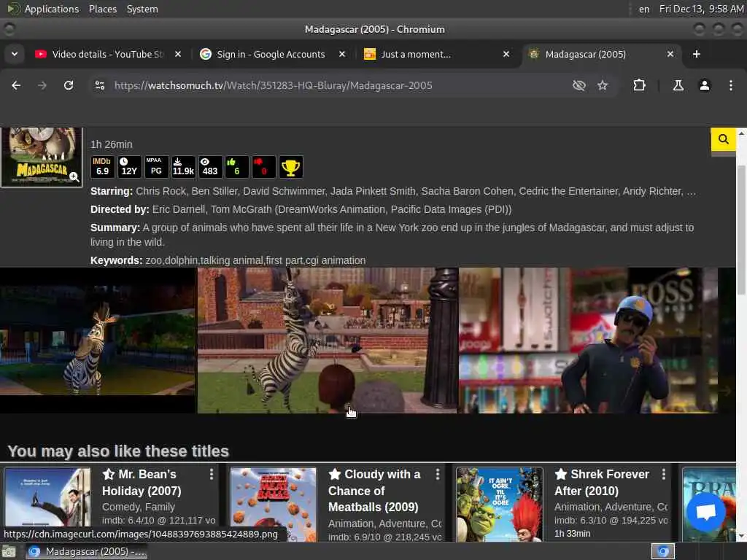
Task: Open the police officer screenshot
Action: [589, 340]
